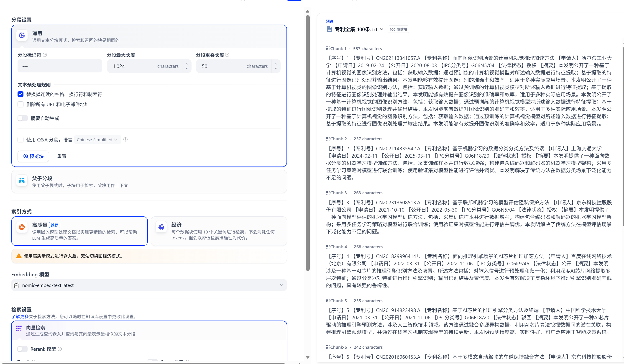Select the 向量检索 retrieval option
The image size is (624, 364).
pyautogui.click(x=149, y=331)
